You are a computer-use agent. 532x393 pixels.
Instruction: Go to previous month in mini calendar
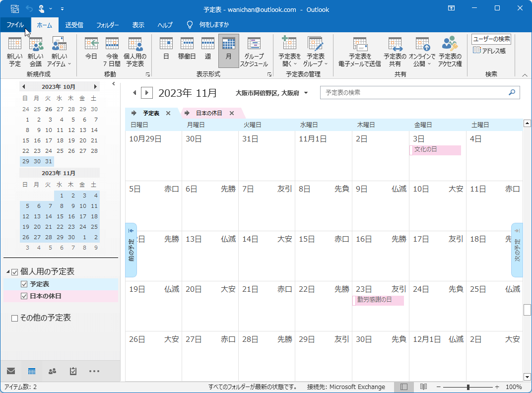(23, 87)
